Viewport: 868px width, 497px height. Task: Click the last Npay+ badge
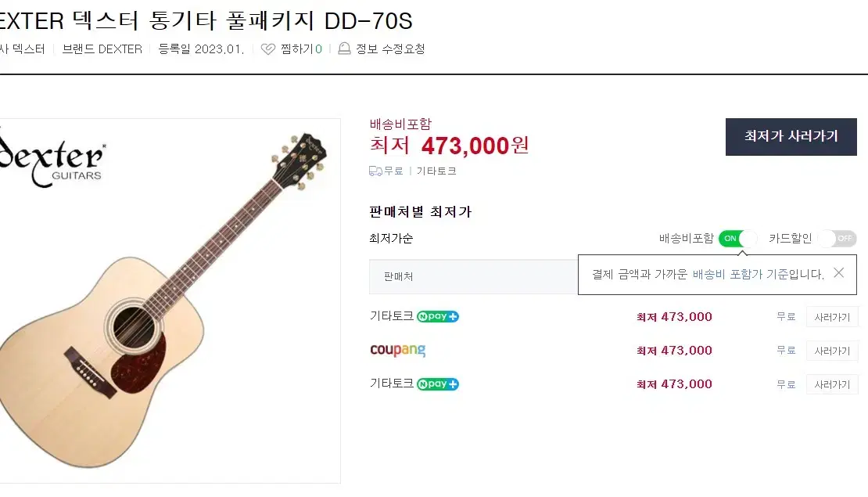438,384
